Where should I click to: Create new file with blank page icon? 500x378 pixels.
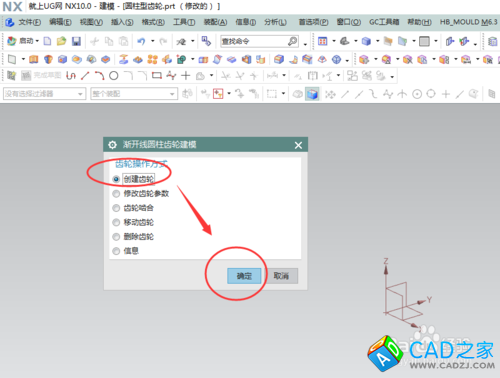(x=47, y=41)
